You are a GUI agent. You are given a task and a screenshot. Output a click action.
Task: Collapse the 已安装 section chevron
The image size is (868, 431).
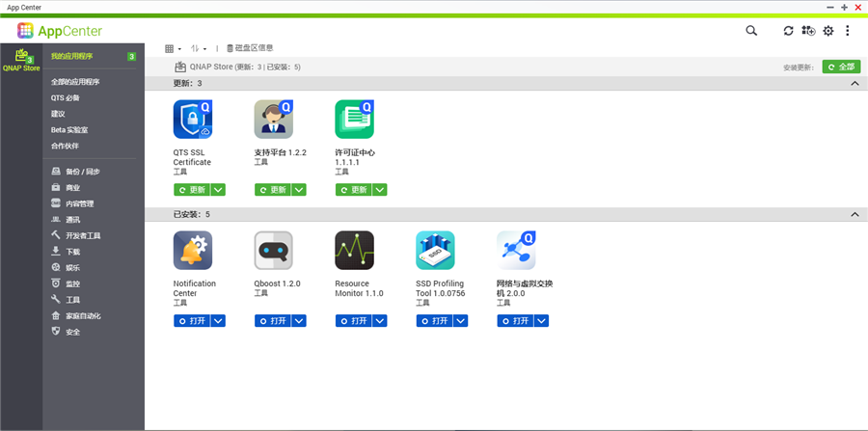pyautogui.click(x=854, y=214)
